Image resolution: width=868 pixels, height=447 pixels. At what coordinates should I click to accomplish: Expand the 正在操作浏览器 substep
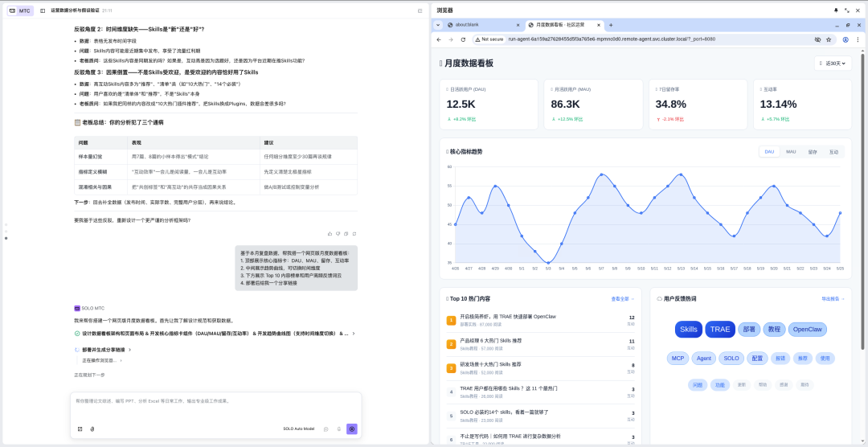[x=102, y=361]
